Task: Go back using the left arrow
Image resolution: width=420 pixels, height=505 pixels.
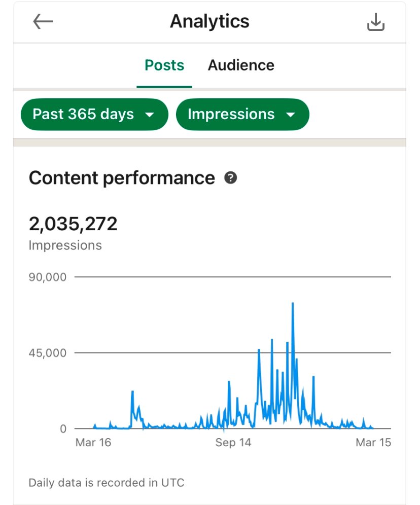Action: pos(43,22)
